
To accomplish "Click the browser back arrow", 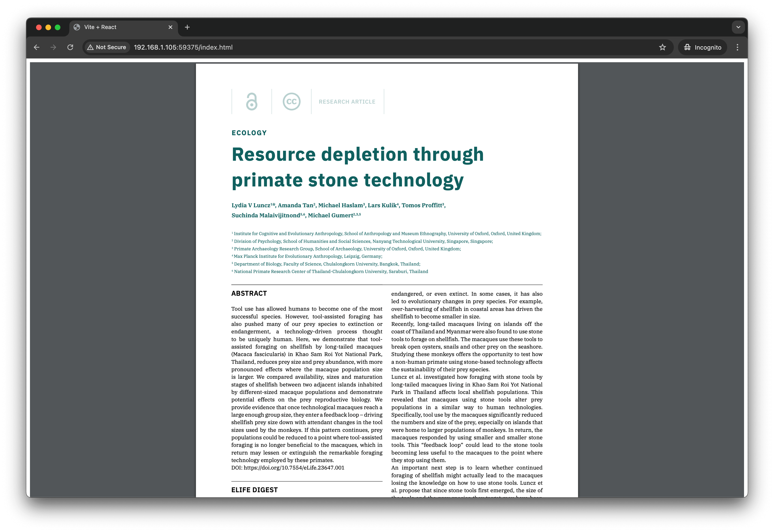I will (x=37, y=47).
